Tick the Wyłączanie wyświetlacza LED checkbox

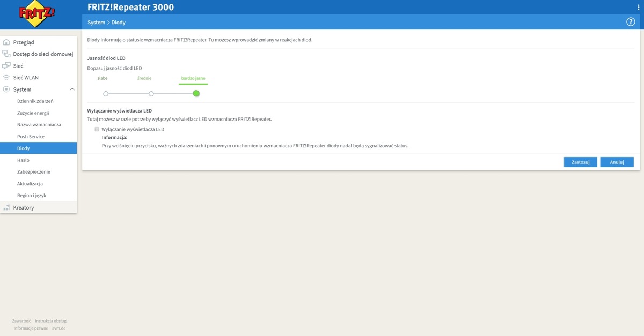click(97, 129)
